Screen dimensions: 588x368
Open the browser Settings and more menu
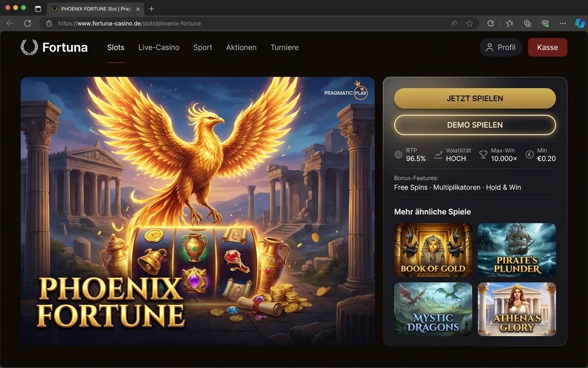tap(563, 23)
